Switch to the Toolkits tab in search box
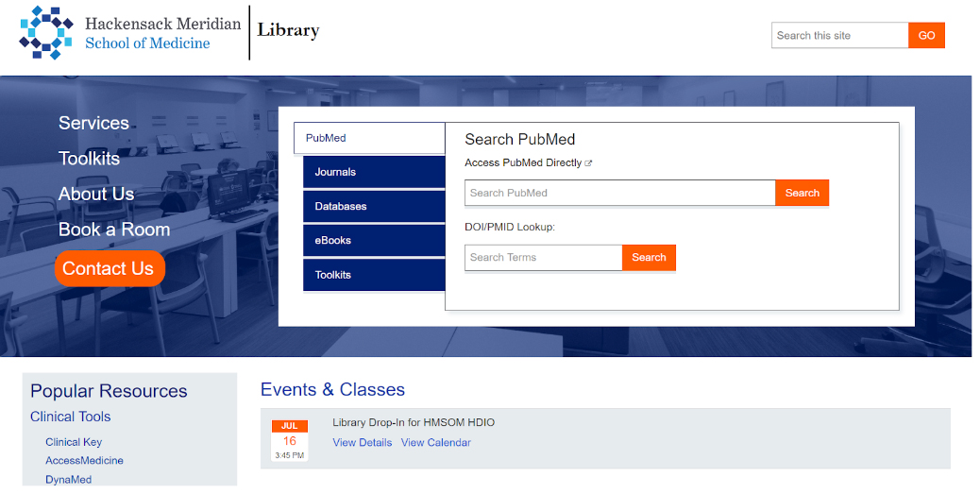Screen dimensions: 980x494 [374, 275]
